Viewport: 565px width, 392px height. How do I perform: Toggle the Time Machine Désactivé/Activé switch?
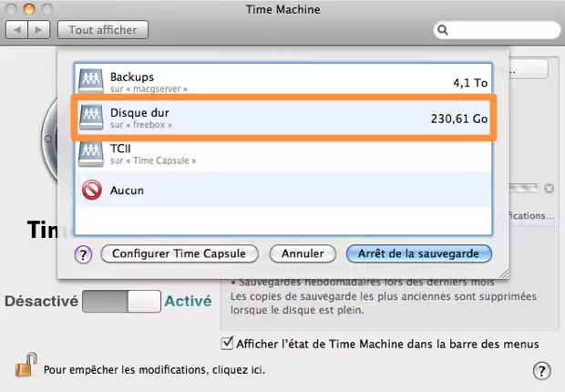[120, 302]
